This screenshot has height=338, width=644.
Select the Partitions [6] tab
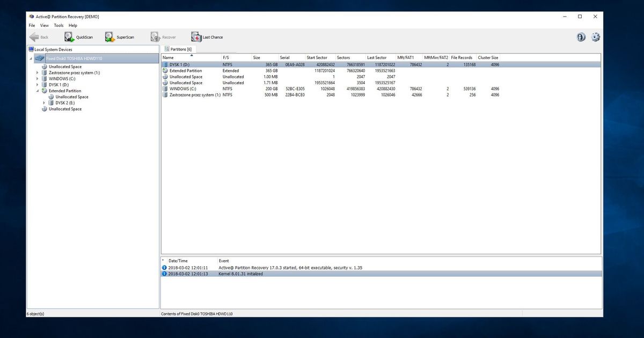pos(179,49)
